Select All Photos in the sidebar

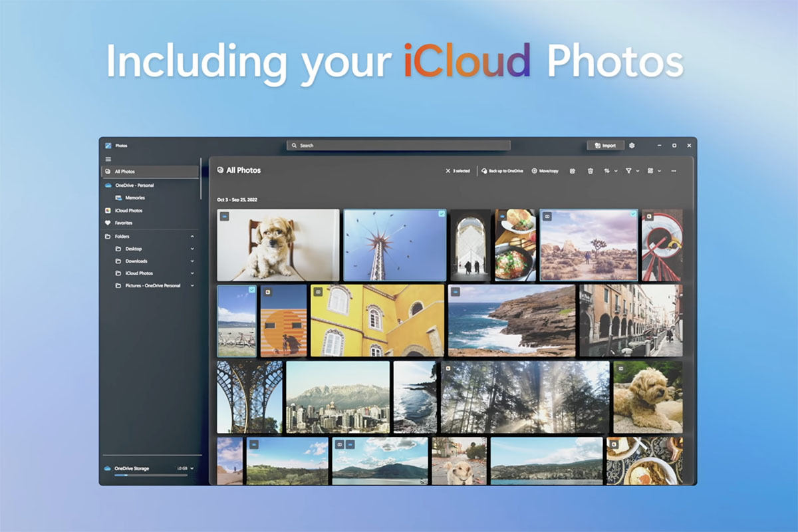tap(150, 172)
